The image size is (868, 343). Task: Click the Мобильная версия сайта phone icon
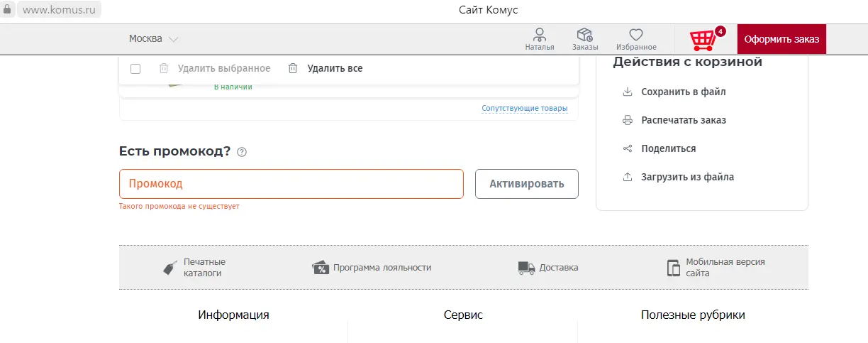(x=673, y=268)
